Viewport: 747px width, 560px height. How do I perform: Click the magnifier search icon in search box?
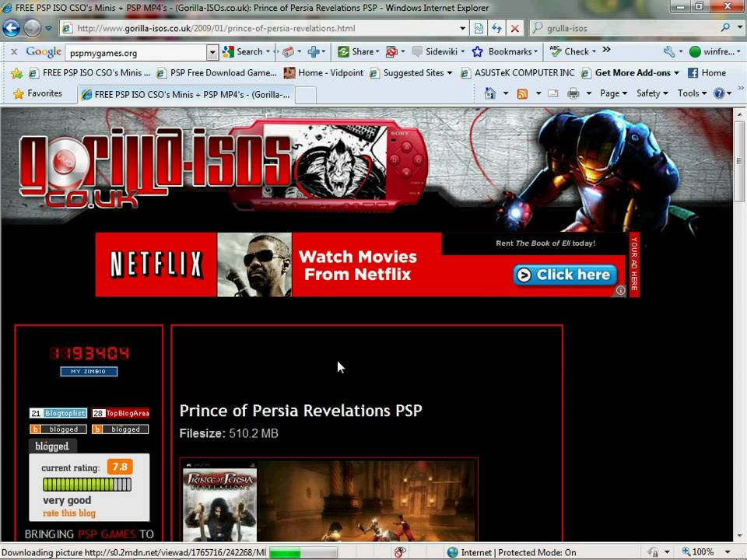(x=725, y=28)
